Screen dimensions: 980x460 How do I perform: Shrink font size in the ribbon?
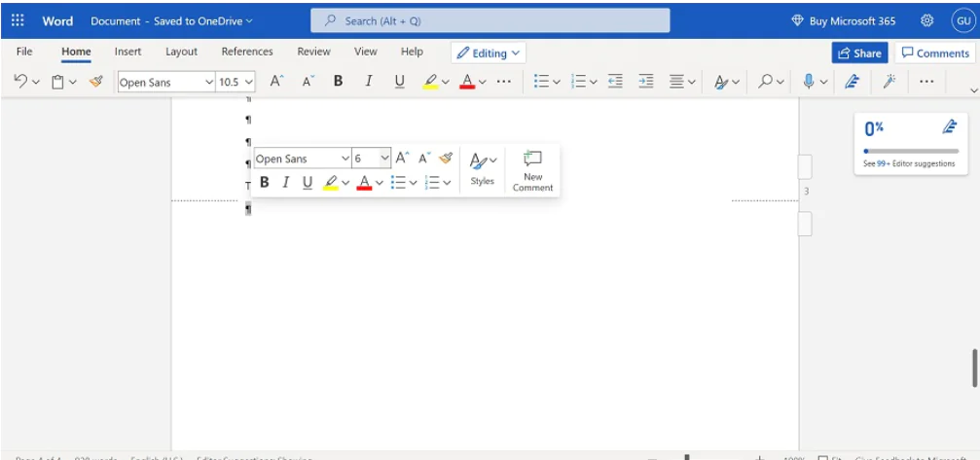coord(309,81)
